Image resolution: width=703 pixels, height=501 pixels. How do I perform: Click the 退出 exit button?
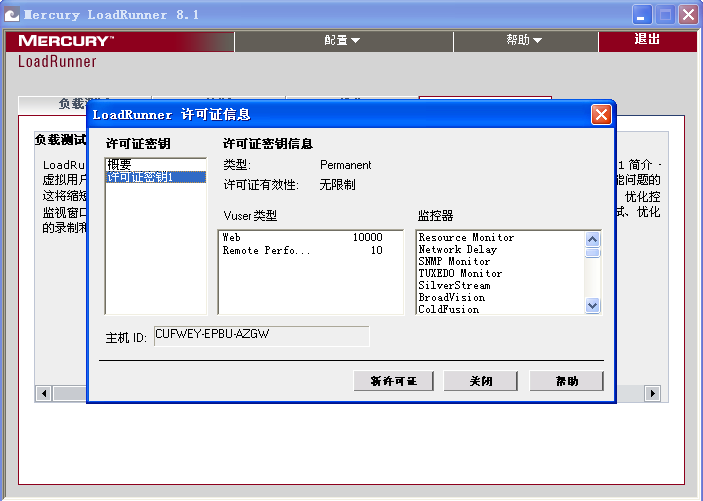coord(647,40)
